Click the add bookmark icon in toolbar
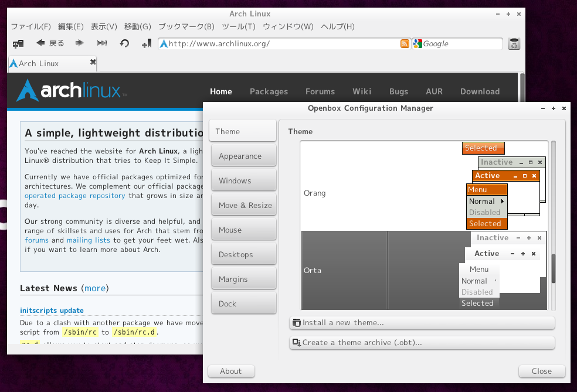 [147, 44]
